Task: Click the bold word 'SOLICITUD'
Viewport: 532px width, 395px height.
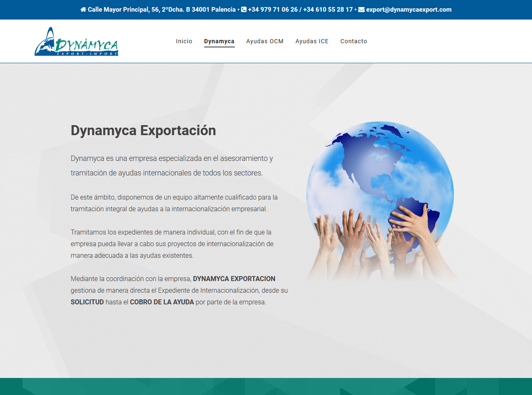Action: pyautogui.click(x=87, y=302)
